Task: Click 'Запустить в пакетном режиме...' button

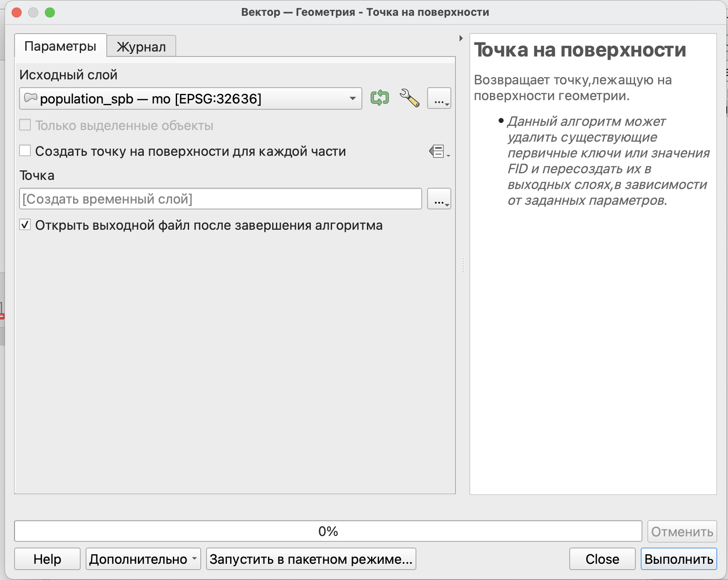Action: coord(311,559)
